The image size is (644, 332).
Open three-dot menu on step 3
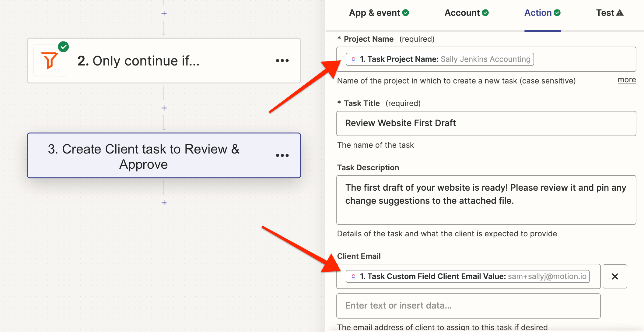282,155
